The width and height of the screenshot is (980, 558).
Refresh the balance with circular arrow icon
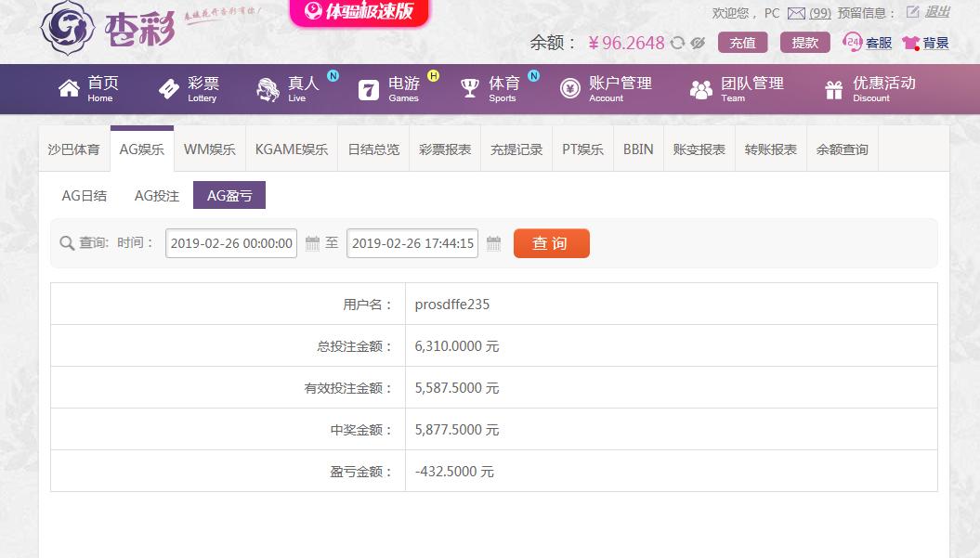[677, 43]
